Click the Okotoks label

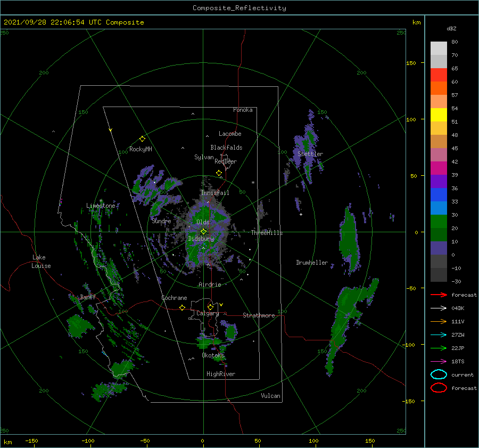[x=213, y=355]
